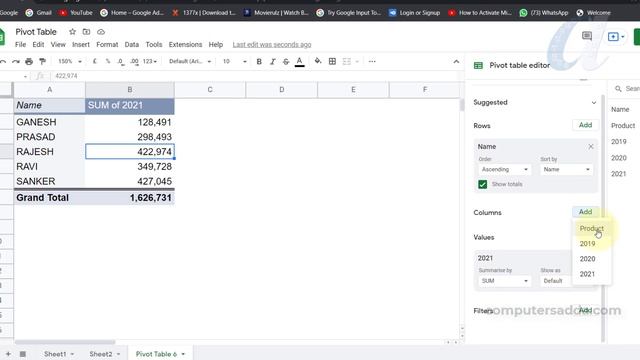
Task: Open the Order Ascending dropdown
Action: coord(504,169)
